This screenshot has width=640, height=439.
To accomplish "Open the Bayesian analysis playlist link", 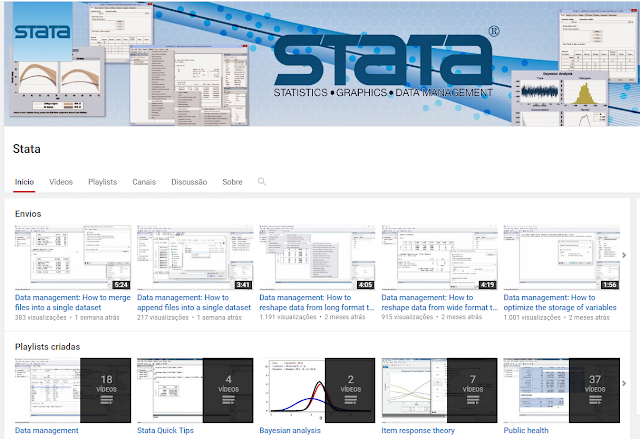I will (290, 430).
